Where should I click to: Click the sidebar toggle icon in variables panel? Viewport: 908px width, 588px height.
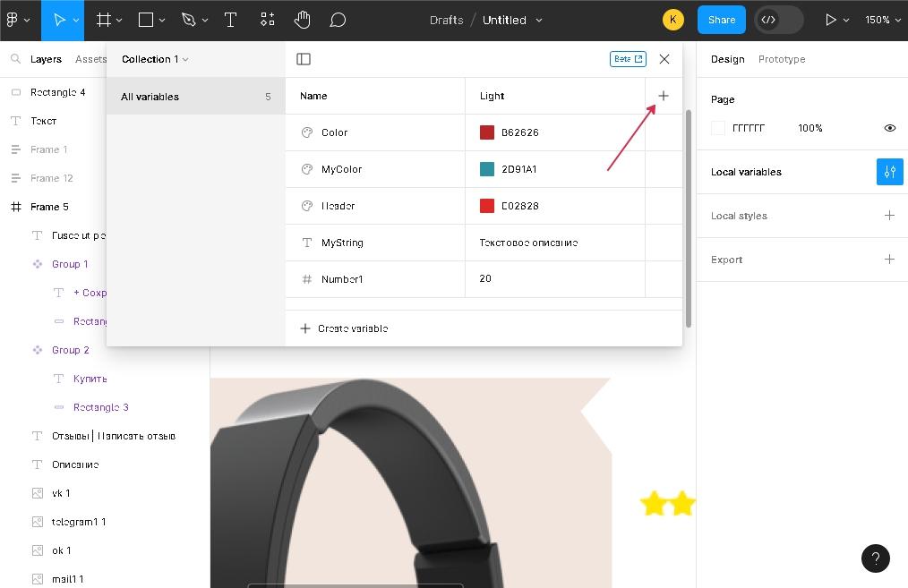[x=304, y=59]
